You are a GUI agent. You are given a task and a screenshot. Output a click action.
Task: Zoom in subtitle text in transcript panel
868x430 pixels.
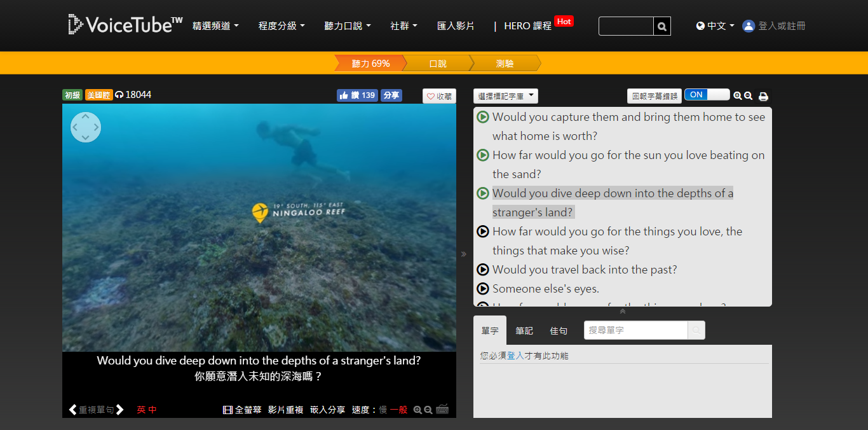pos(738,96)
